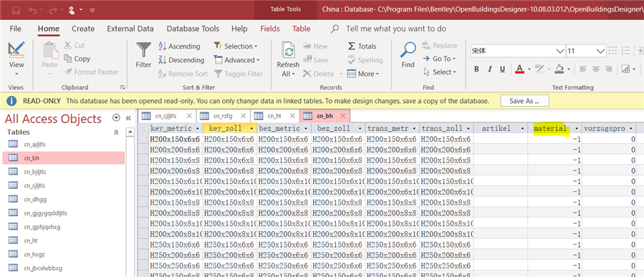Open the Help ribbon tab
The width and height of the screenshot is (644, 277).
point(239,29)
